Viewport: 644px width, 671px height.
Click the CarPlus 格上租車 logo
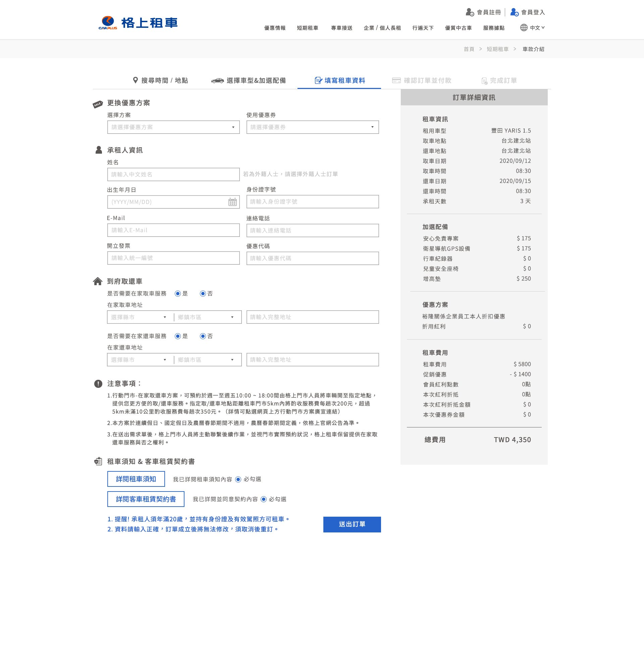138,23
